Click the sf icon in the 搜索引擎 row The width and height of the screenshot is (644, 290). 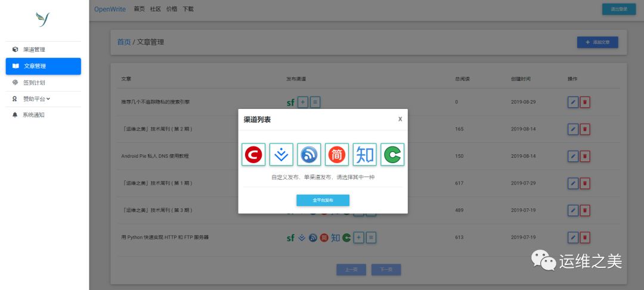[290, 102]
